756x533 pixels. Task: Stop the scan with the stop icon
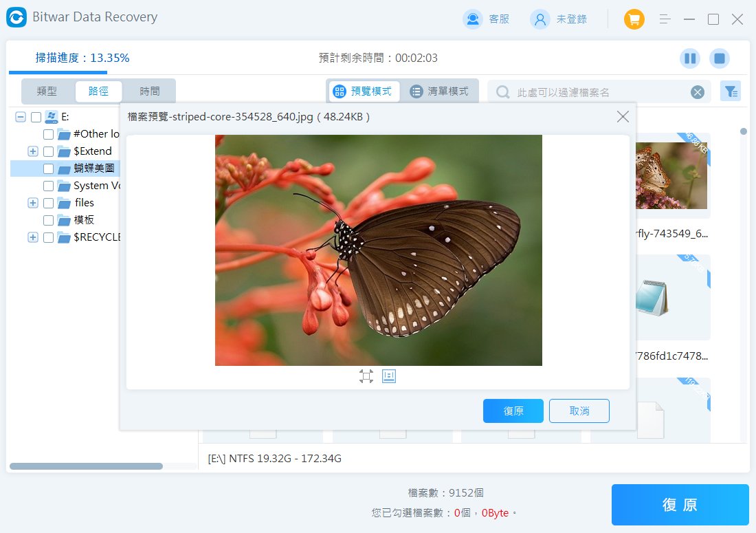click(720, 58)
